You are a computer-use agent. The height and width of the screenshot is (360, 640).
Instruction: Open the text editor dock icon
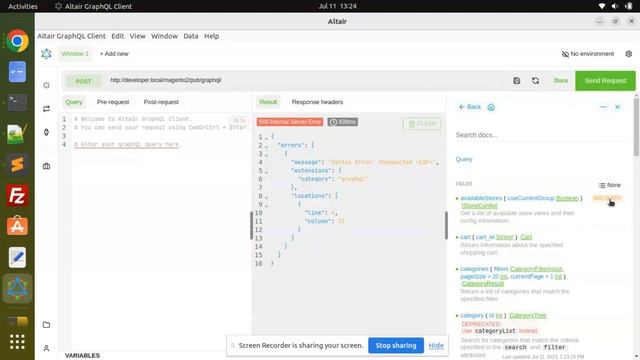(17, 257)
